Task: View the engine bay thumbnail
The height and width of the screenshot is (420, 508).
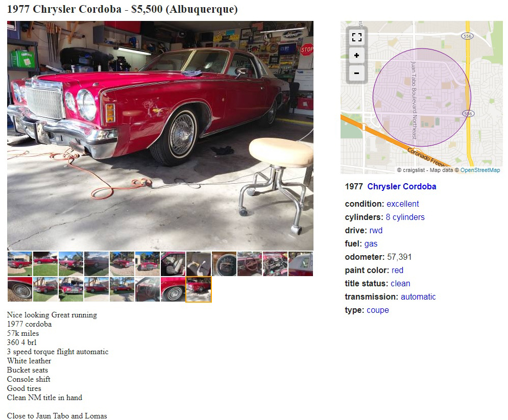Action: click(275, 264)
